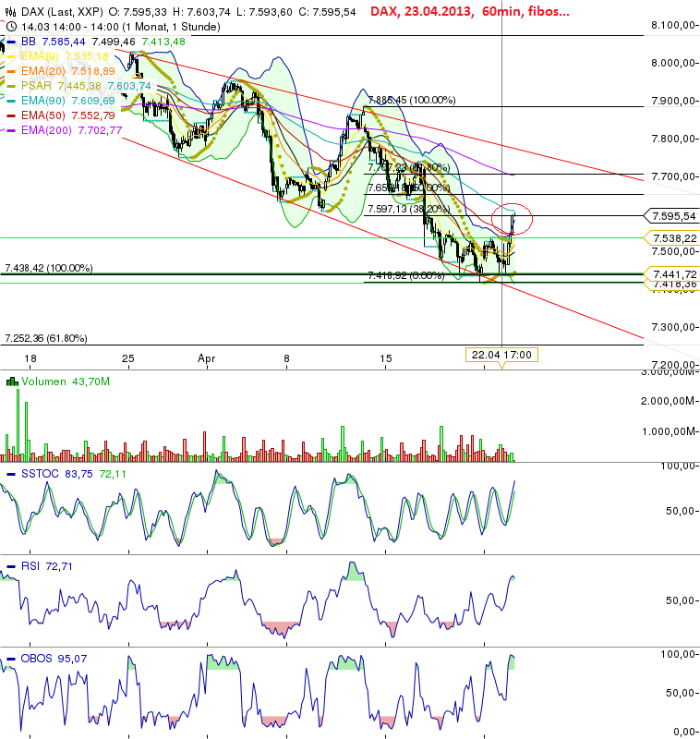Click the 2.000,00M volume axis label

[x=668, y=401]
